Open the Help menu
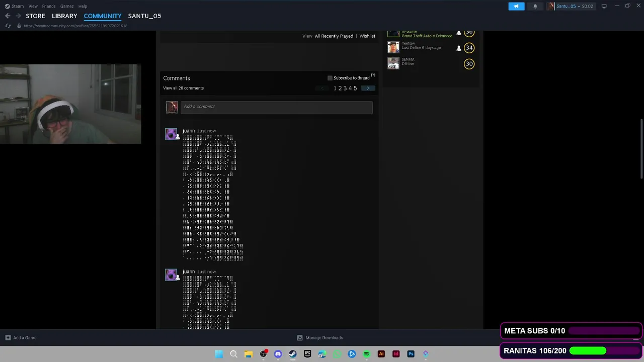Viewport: 644px width, 362px height. 83,6
